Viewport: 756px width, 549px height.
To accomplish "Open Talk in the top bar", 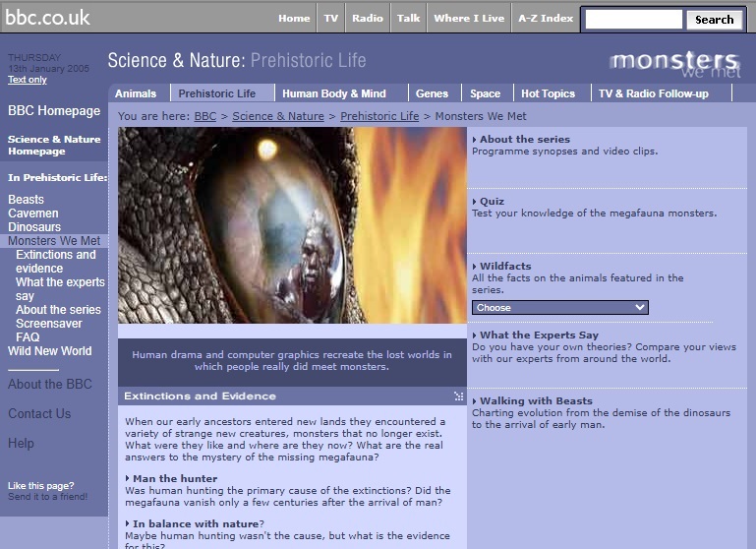I will [408, 19].
